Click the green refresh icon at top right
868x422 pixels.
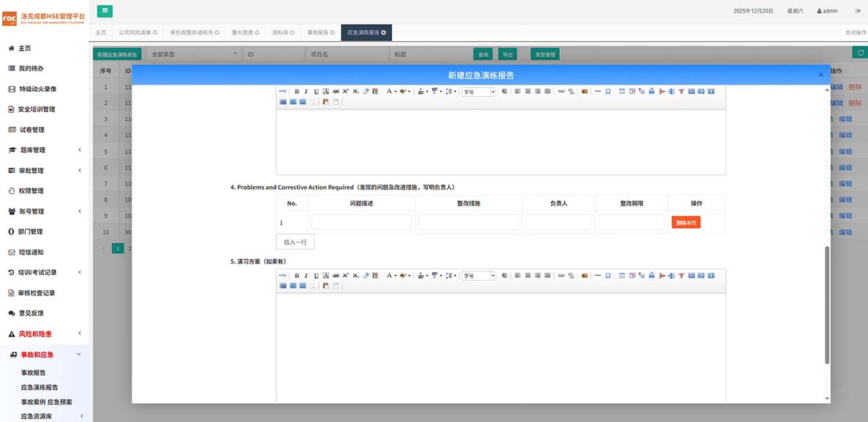(859, 53)
